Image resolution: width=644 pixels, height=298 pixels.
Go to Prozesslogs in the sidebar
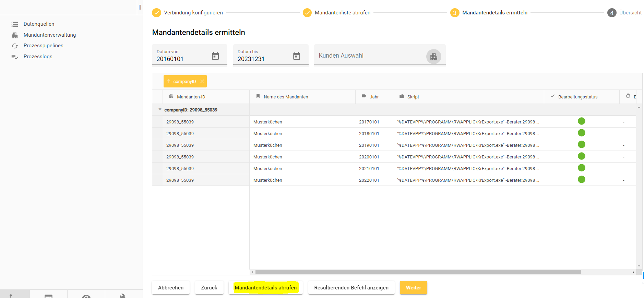(x=38, y=57)
